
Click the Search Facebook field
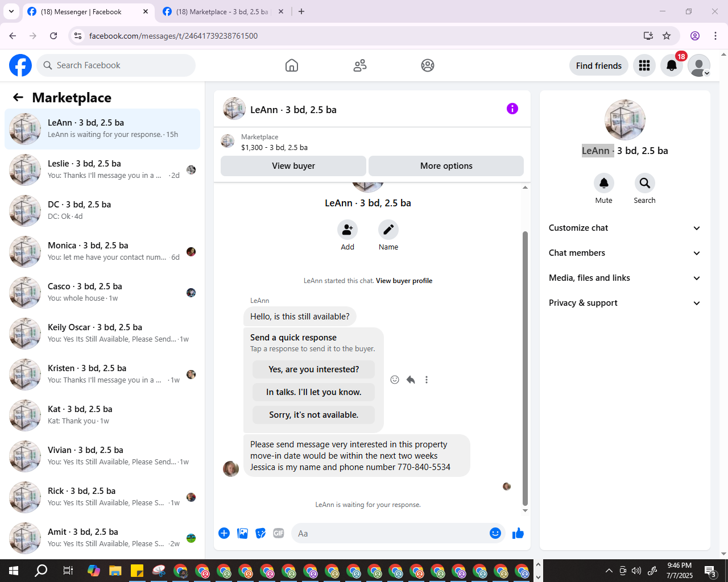point(116,65)
